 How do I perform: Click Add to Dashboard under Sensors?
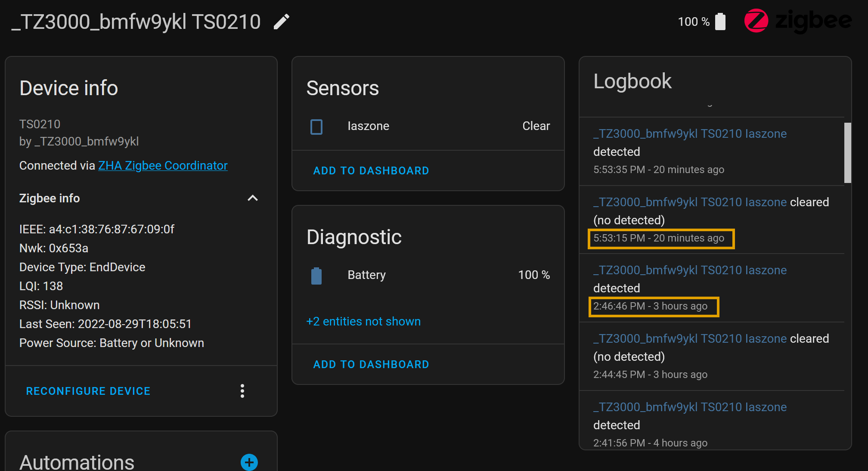click(371, 170)
